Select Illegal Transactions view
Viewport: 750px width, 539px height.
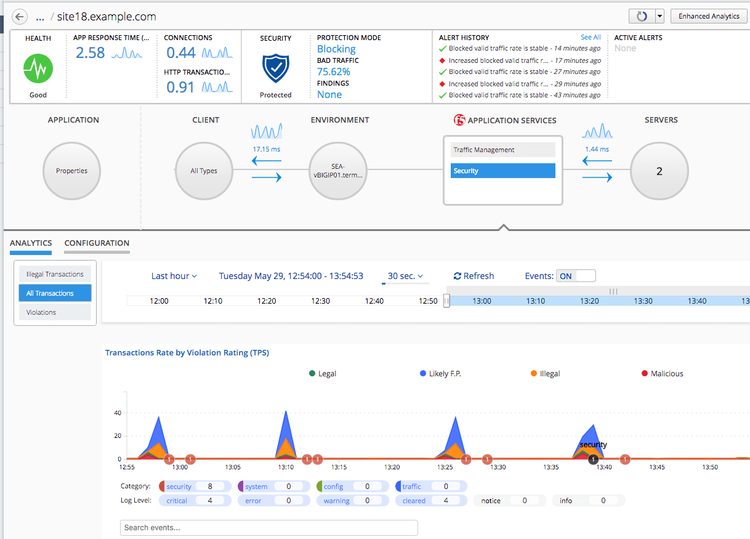(55, 274)
